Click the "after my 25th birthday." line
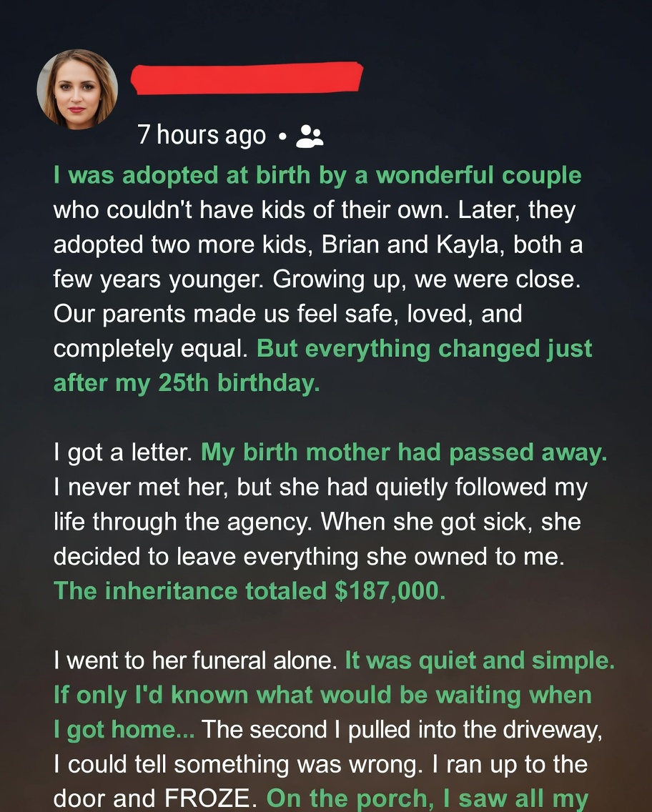Viewport: 652px width, 812px height. click(x=187, y=383)
